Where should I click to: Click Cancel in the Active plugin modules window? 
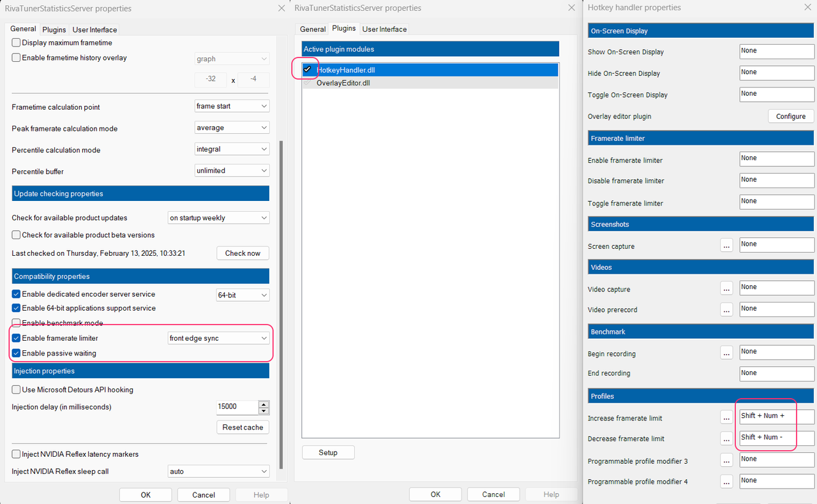493,494
